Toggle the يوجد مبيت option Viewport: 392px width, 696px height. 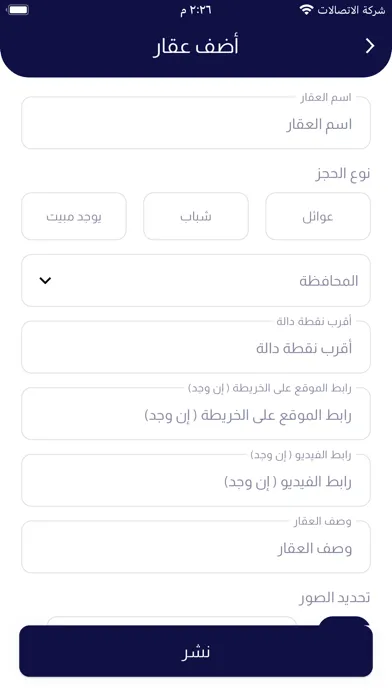pos(74,216)
